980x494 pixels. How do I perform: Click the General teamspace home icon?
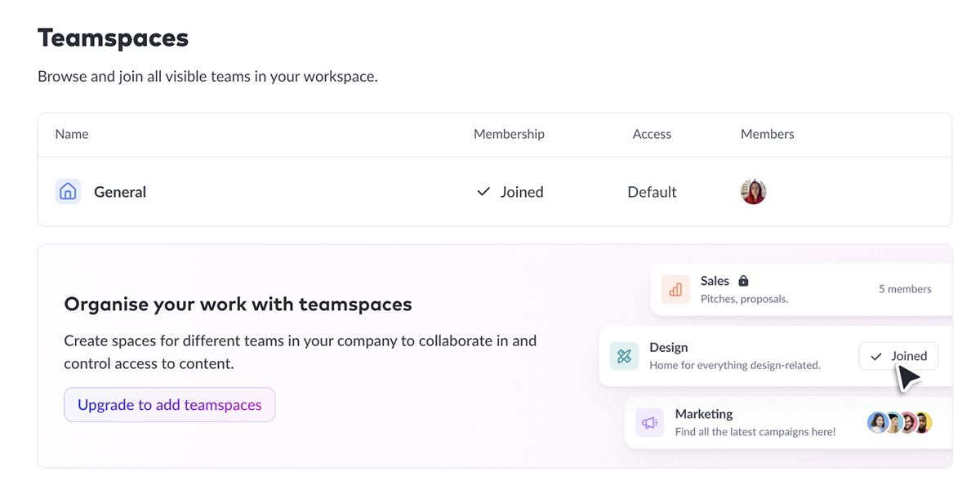tap(68, 192)
